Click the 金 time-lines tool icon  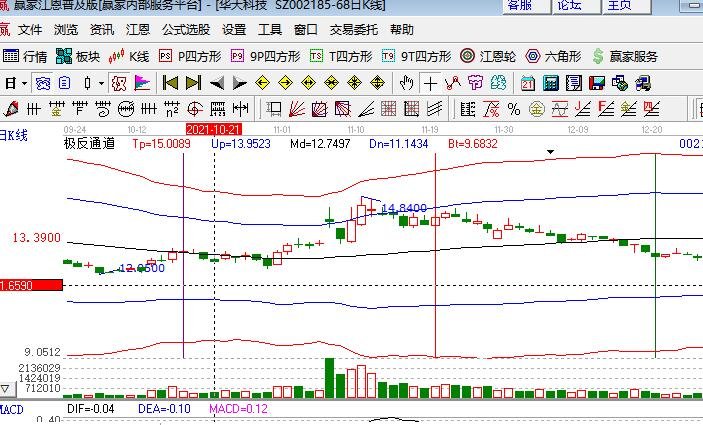click(56, 109)
